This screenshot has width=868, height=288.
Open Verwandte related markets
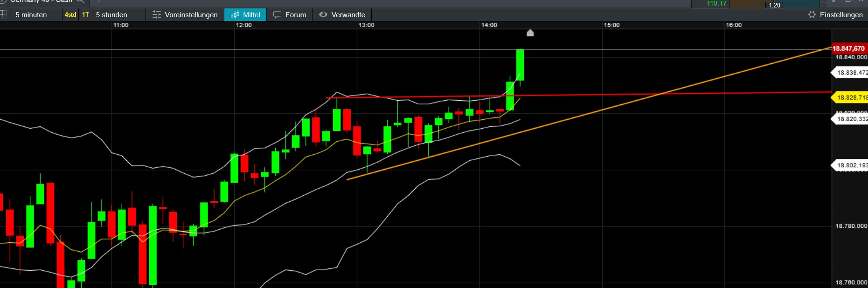342,15
